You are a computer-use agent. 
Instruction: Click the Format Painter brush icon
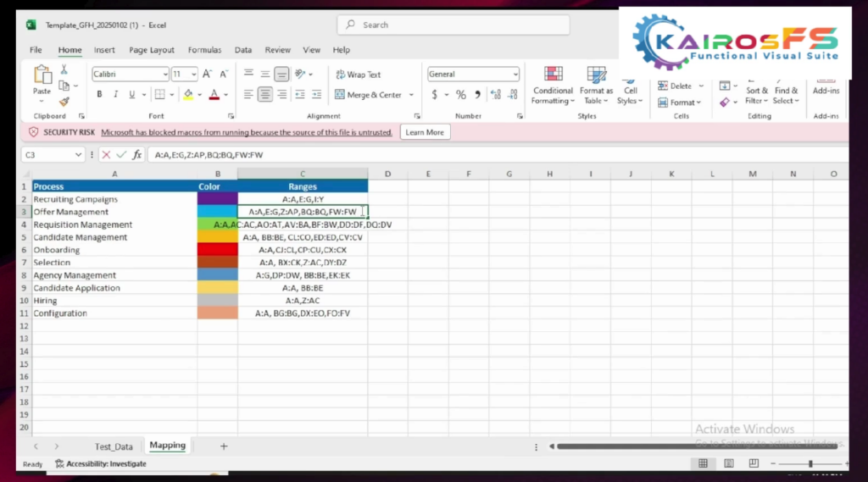(x=64, y=102)
